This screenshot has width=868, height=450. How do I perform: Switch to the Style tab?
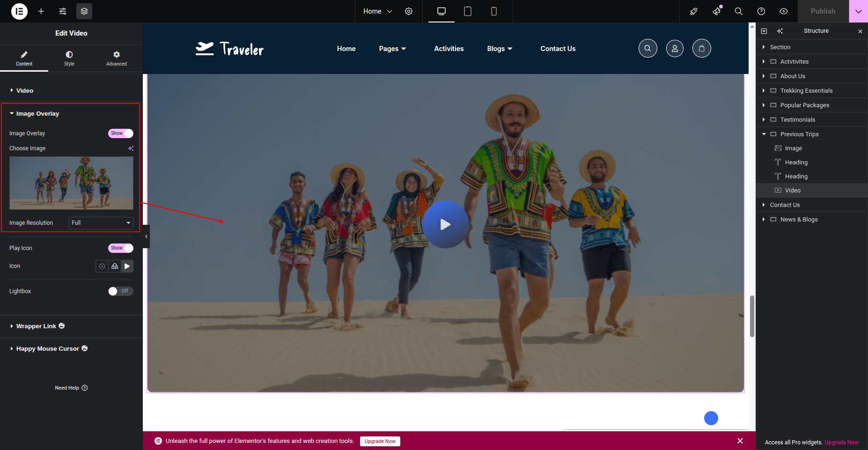pyautogui.click(x=69, y=58)
